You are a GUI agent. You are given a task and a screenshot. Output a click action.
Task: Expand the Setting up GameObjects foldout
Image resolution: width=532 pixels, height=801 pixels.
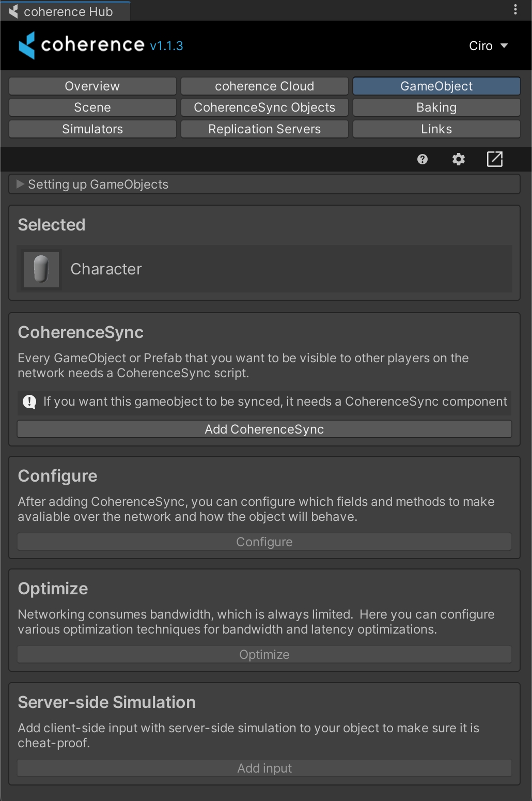[21, 184]
